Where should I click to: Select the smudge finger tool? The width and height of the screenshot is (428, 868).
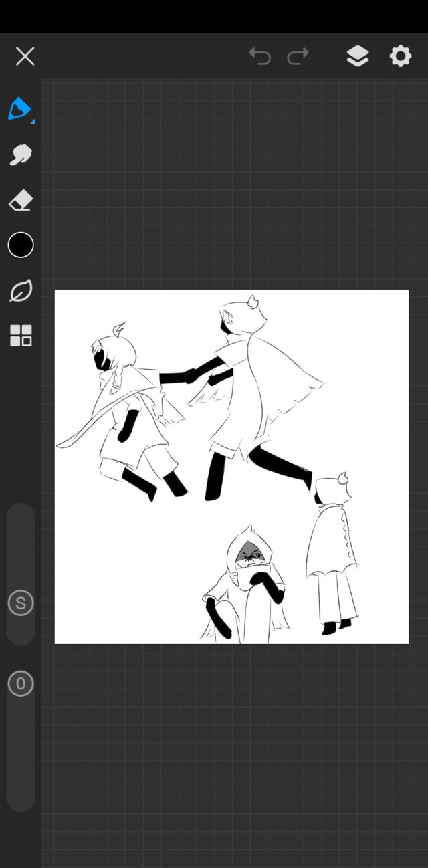click(21, 154)
